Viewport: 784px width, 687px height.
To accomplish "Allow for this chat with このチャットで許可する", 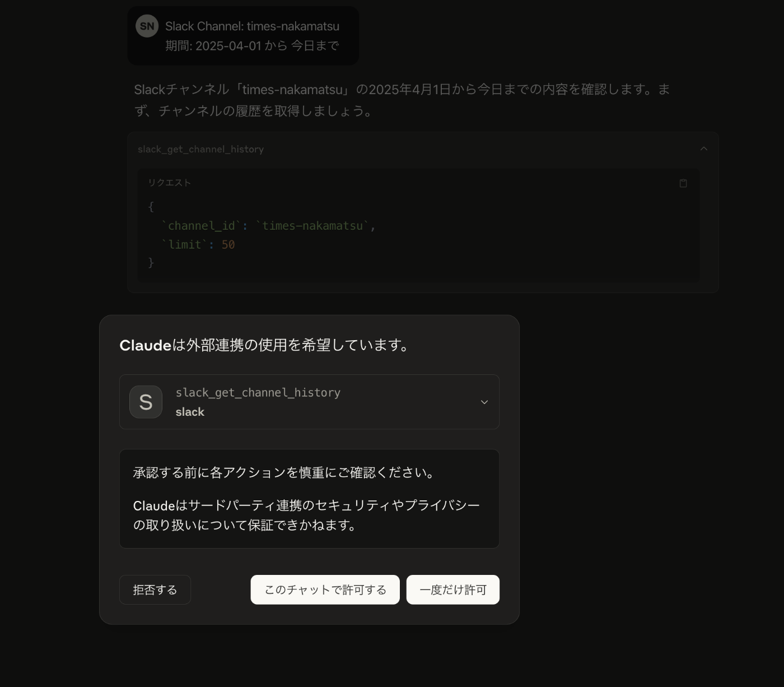I will pos(325,589).
